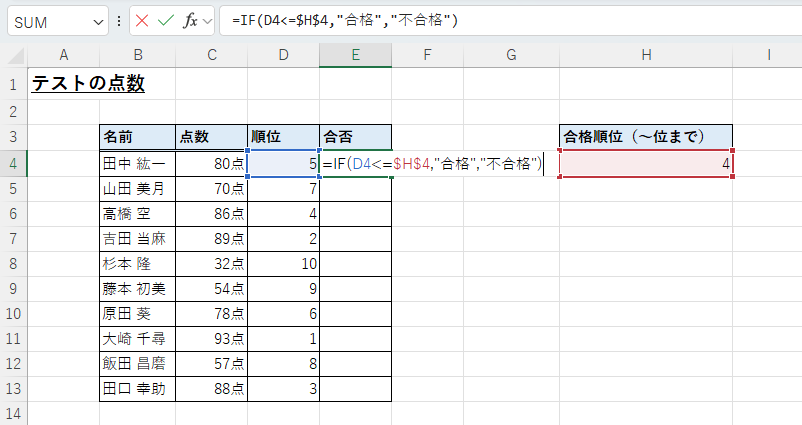
Task: Click the 93点 score cell
Action: (211, 339)
